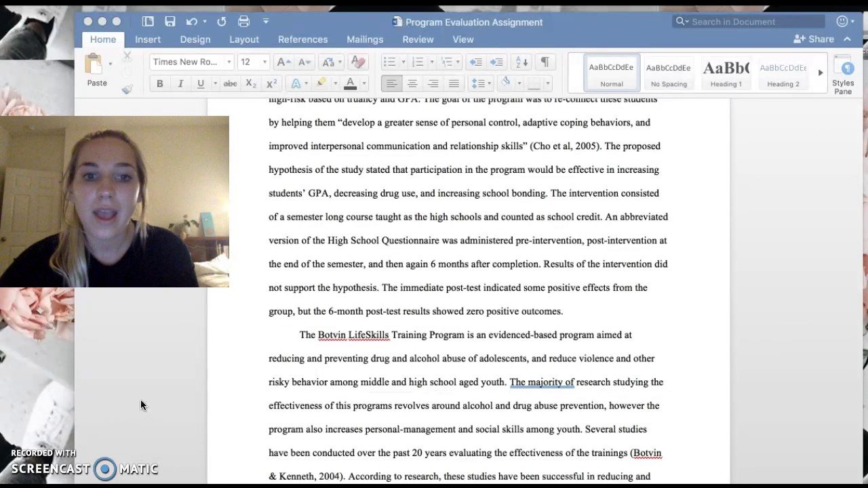This screenshot has height=488, width=868.
Task: Click the Redo icon in title bar
Action: tap(222, 22)
